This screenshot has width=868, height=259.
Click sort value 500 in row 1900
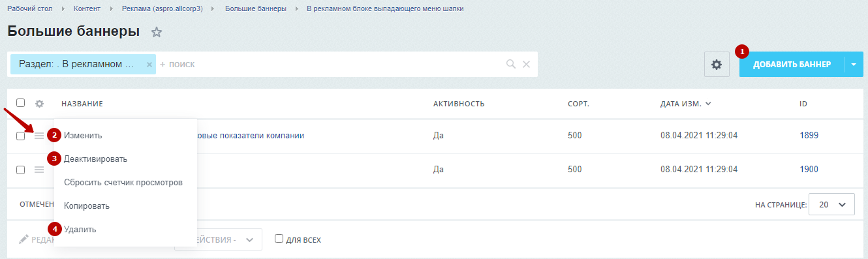click(x=575, y=170)
